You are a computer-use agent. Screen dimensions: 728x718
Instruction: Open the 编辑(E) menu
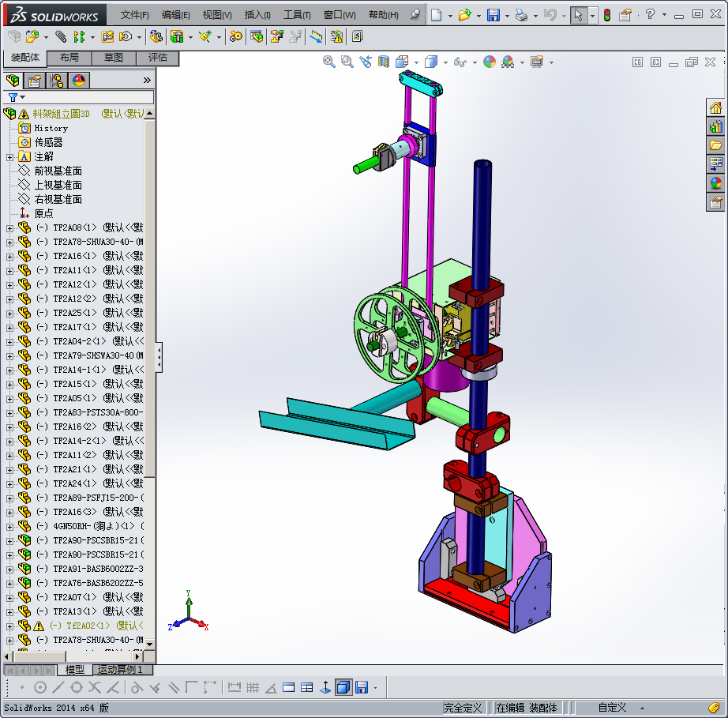click(x=175, y=15)
